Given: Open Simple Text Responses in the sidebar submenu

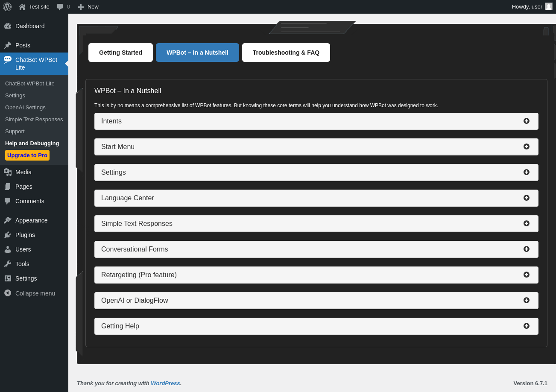Looking at the screenshot, I should click(x=34, y=119).
